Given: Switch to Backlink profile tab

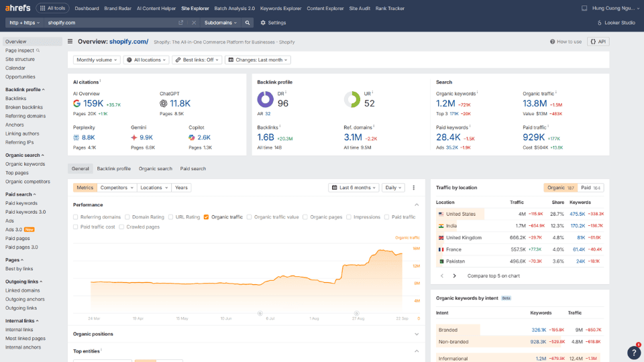Looking at the screenshot, I should tap(114, 169).
